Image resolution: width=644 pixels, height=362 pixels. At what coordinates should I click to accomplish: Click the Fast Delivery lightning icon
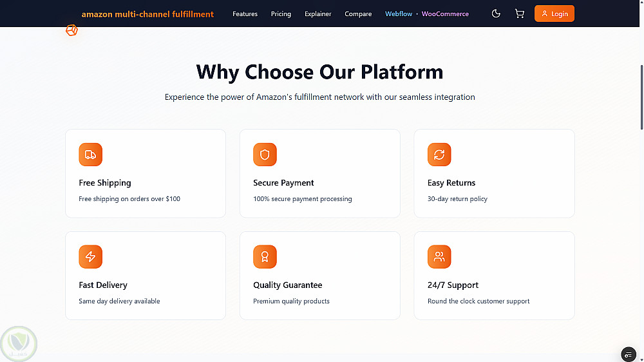(x=91, y=257)
